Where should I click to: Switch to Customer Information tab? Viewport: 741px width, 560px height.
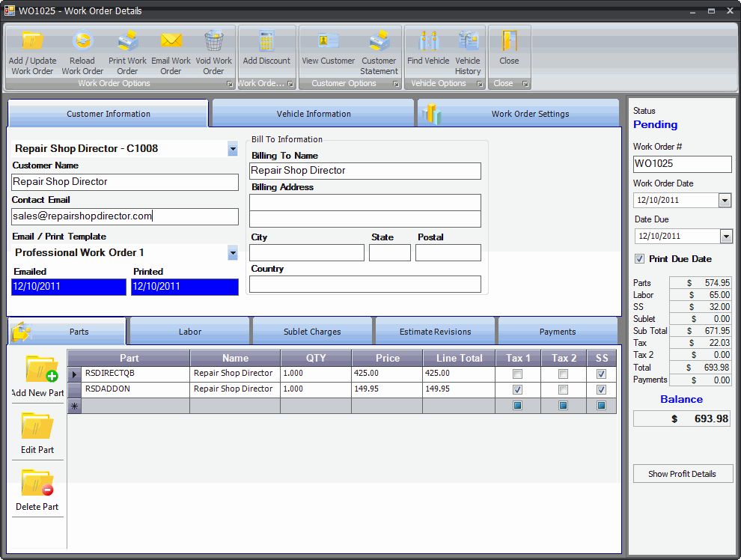pos(109,113)
